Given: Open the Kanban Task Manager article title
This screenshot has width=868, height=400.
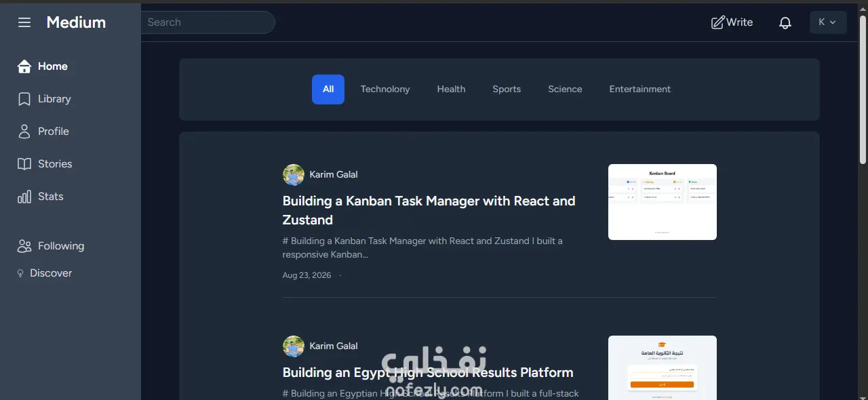Looking at the screenshot, I should (x=429, y=210).
